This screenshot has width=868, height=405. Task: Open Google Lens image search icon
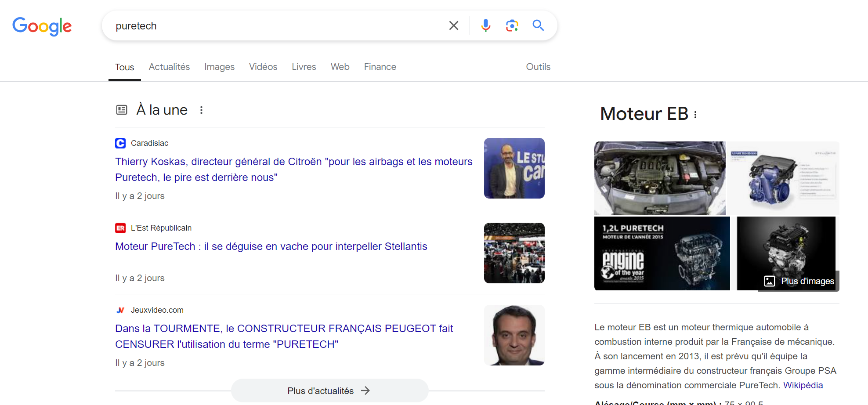(x=512, y=26)
